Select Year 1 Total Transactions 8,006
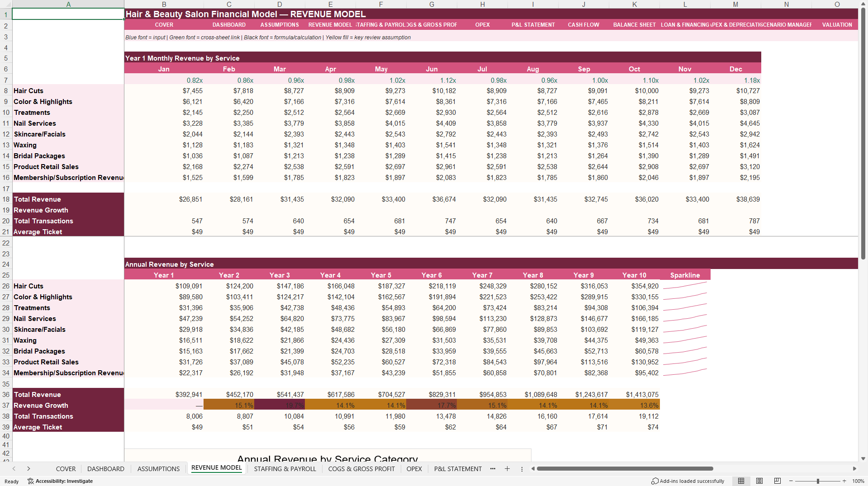The width and height of the screenshot is (868, 486). (x=164, y=416)
